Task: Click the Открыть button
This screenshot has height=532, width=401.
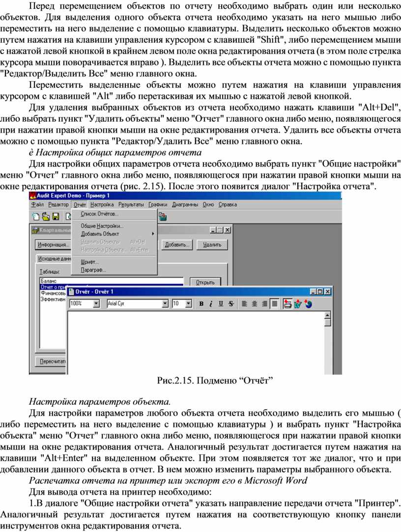Action: point(205,282)
